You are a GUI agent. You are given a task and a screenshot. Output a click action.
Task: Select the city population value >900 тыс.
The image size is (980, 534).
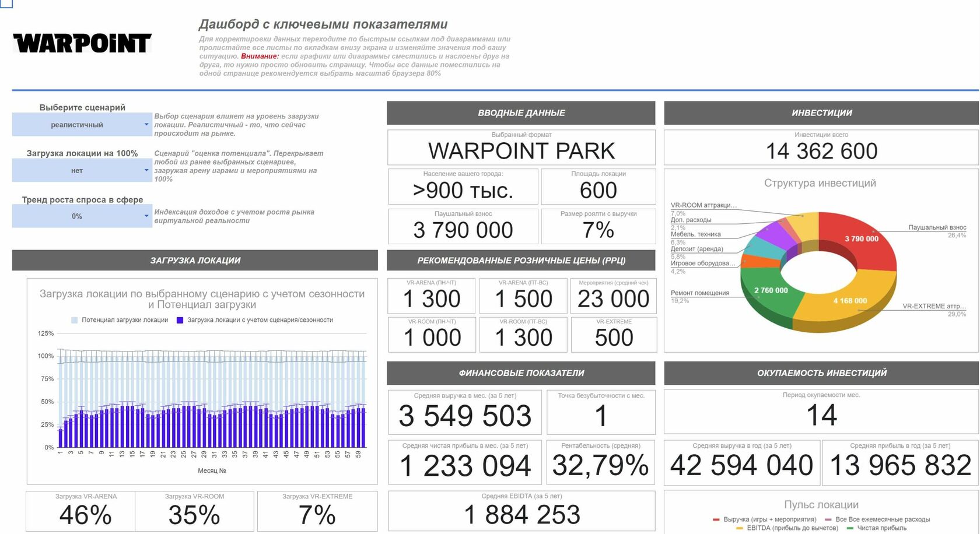[x=463, y=191]
